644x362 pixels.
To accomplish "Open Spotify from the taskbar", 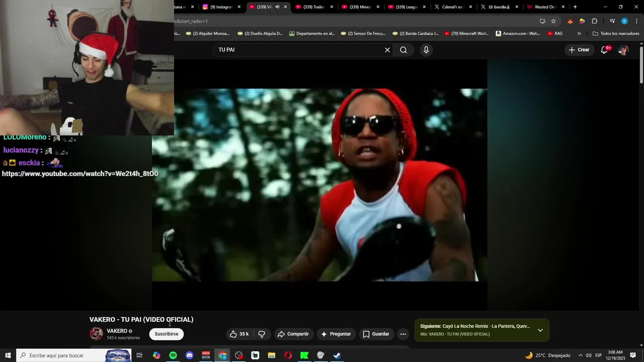I will click(173, 355).
